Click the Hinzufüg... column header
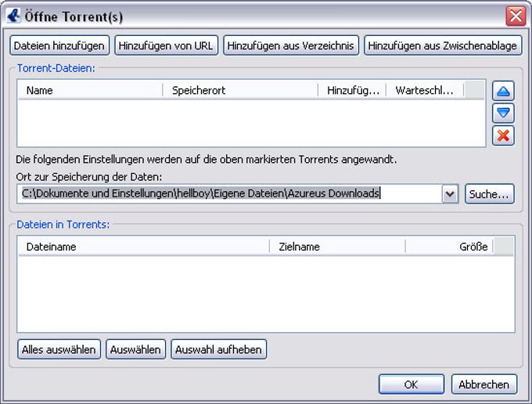Viewport: 532px width, 404px height. point(352,90)
